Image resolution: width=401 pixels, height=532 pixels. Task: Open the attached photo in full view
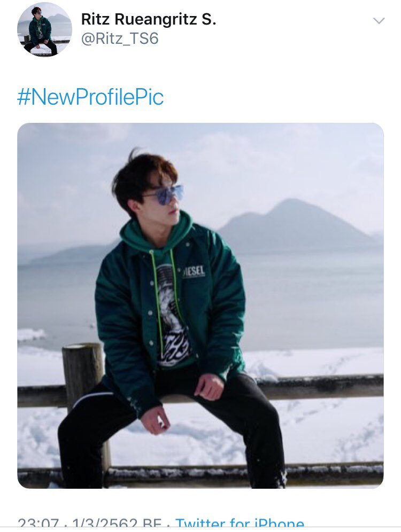[200, 306]
